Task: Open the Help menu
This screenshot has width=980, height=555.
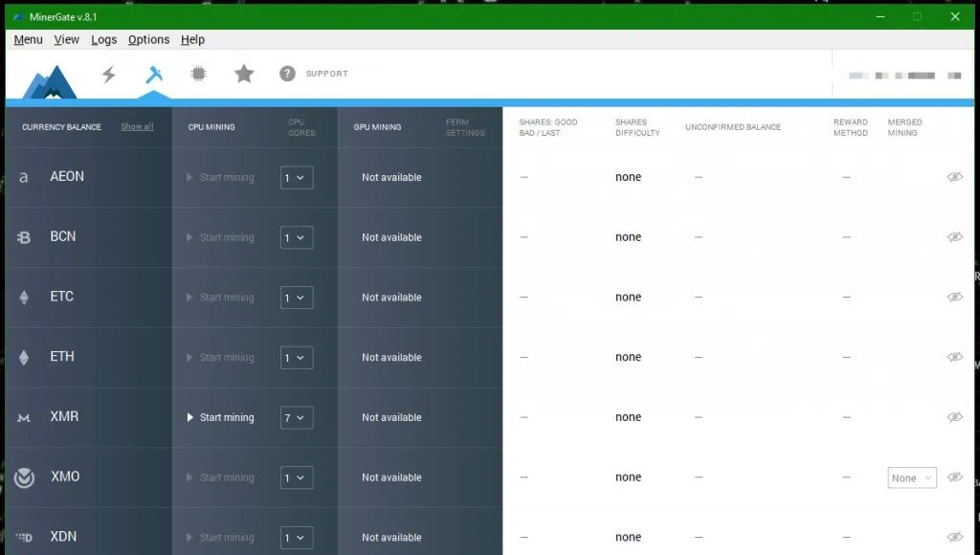Action: [x=192, y=39]
